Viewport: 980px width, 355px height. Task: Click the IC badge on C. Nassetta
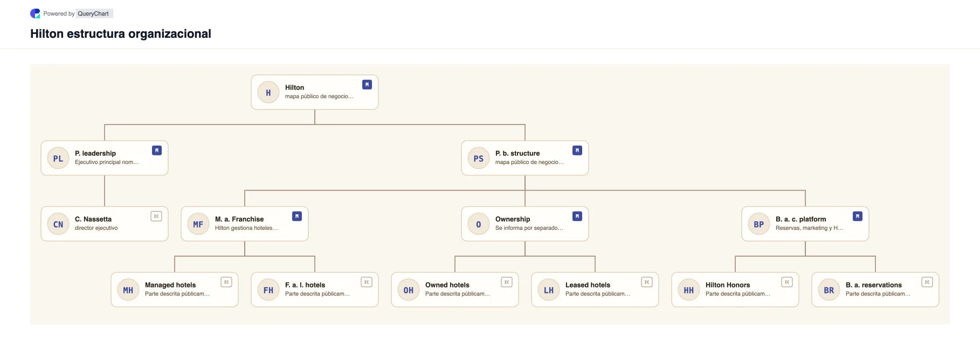[x=156, y=216]
